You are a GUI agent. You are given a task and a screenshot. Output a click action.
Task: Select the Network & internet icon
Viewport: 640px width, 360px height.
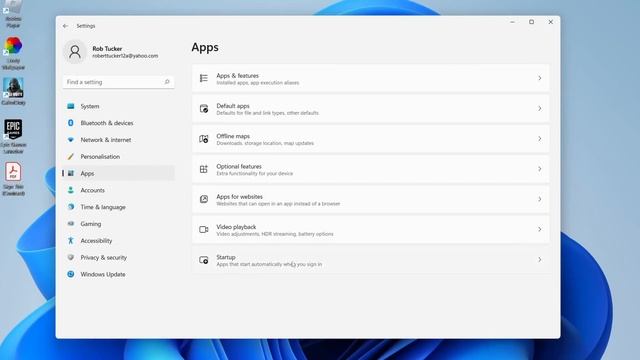click(x=71, y=140)
